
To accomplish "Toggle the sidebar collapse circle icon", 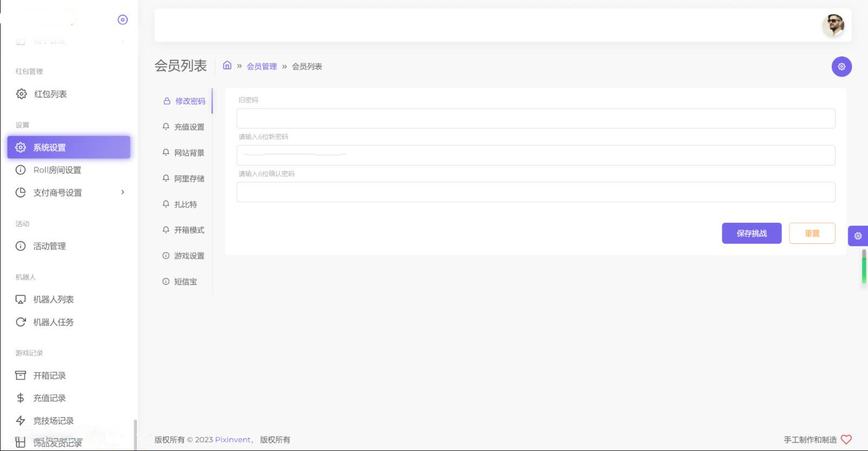I will (123, 20).
